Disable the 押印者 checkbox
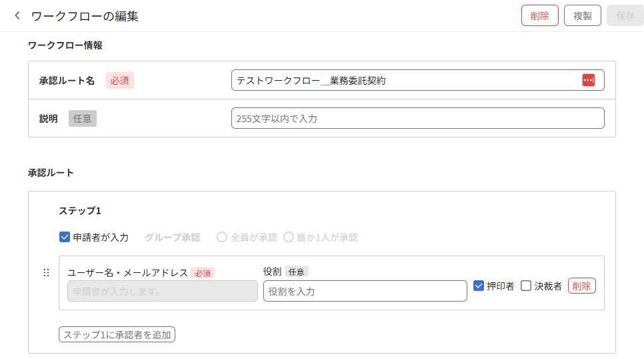The width and height of the screenshot is (644, 359). (478, 286)
